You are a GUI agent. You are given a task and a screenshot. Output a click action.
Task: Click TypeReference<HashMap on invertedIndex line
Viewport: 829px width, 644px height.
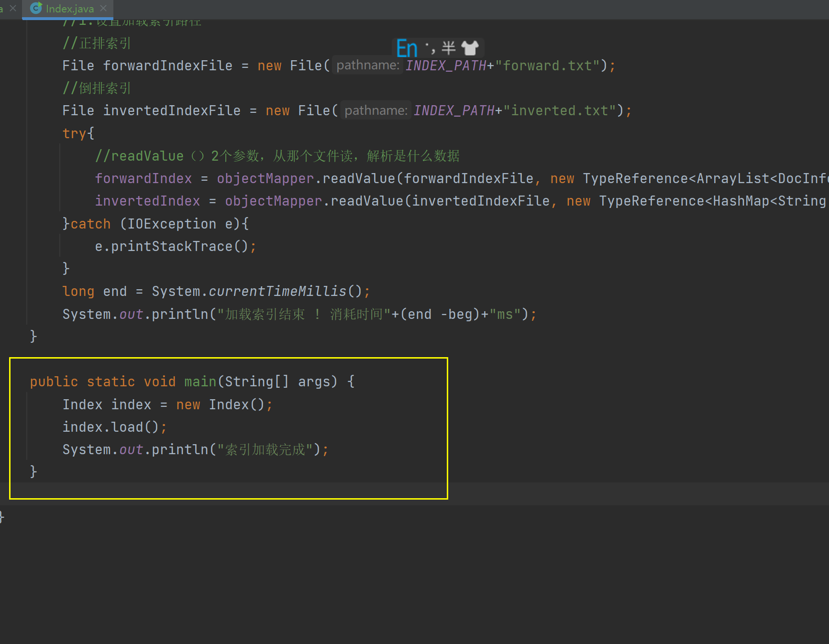tap(684, 201)
